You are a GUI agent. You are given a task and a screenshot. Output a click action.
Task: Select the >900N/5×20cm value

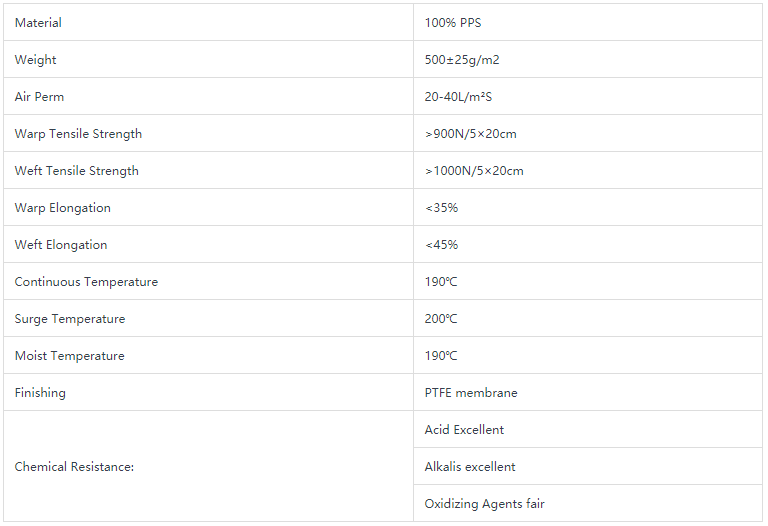[471, 134]
